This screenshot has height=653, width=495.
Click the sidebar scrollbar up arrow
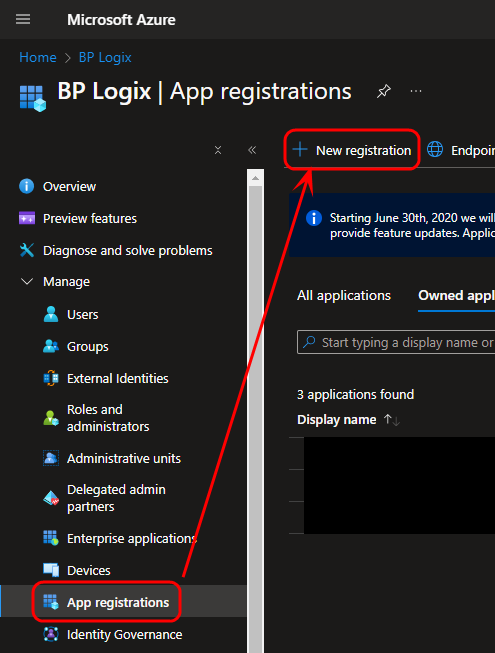click(255, 178)
